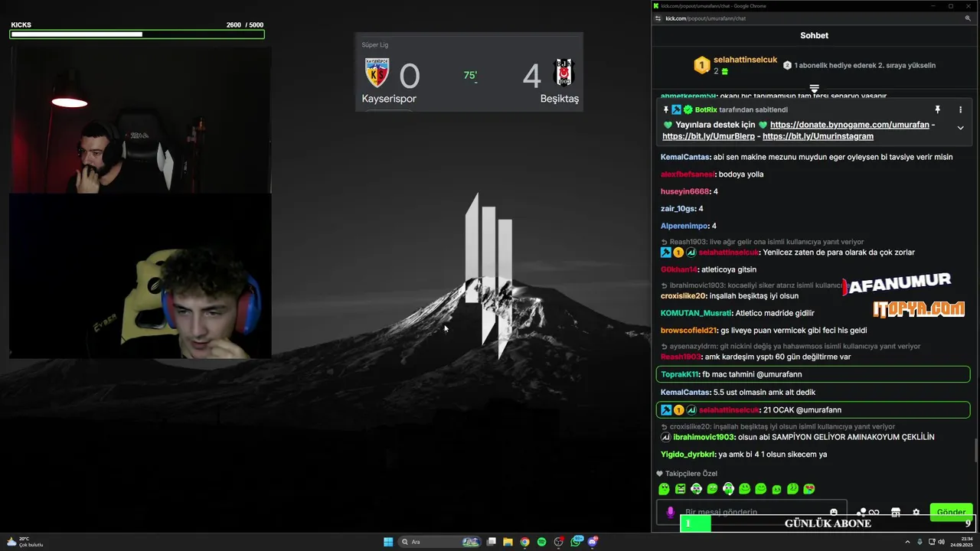Click username Yigido_dyrbkrl

coord(688,455)
